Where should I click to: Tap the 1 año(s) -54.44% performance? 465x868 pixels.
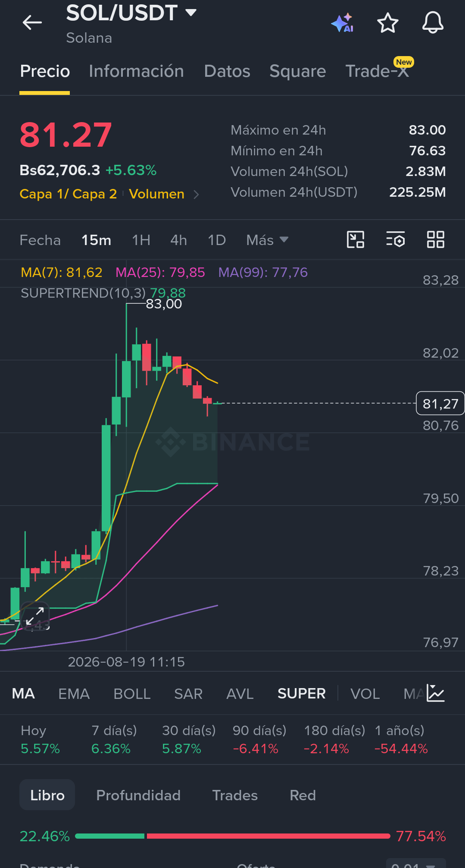pyautogui.click(x=401, y=739)
